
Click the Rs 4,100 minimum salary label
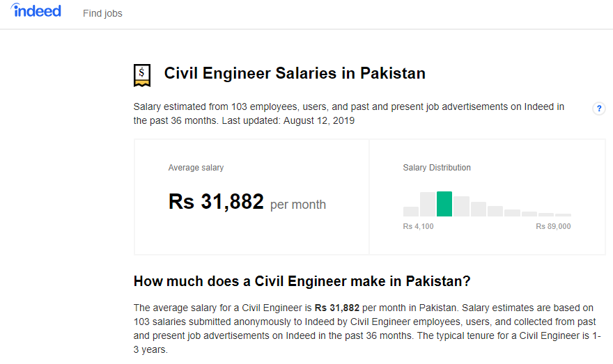coord(418,227)
